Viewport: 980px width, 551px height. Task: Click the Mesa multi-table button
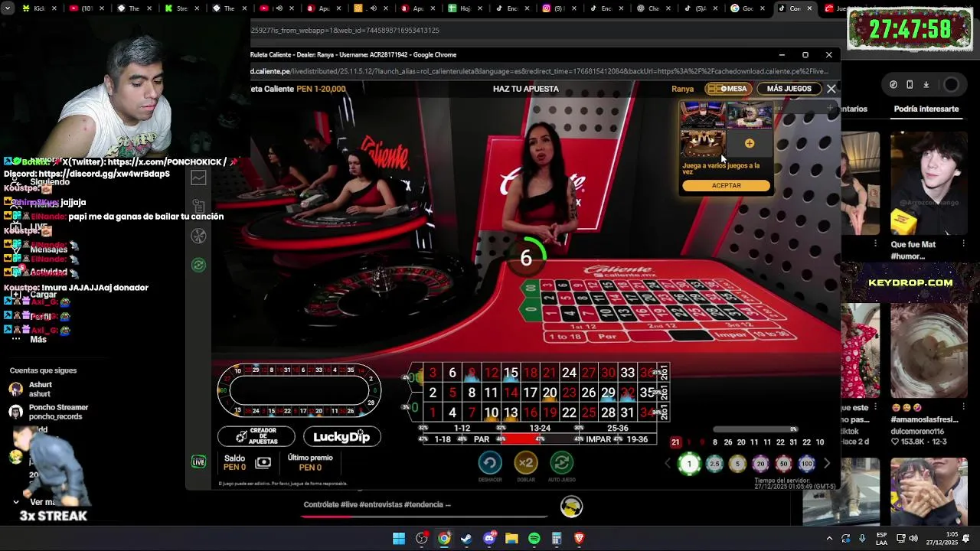[727, 89]
